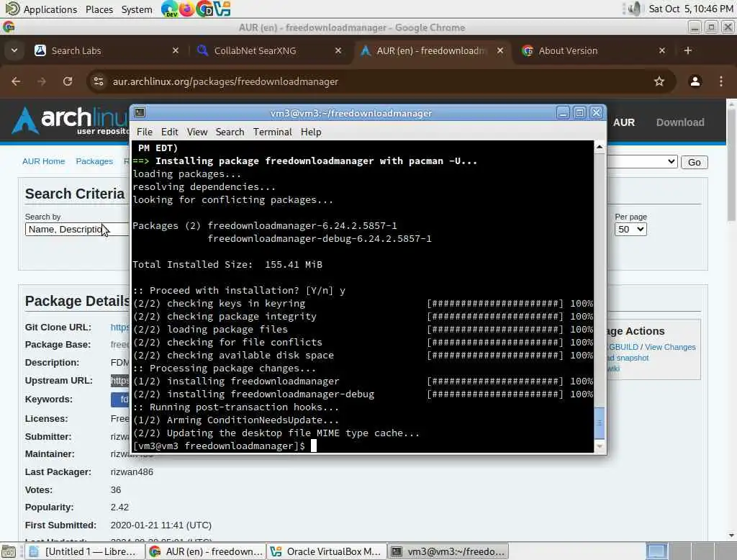Launch Chrome Dev from top panel
The width and height of the screenshot is (737, 560).
click(x=169, y=9)
